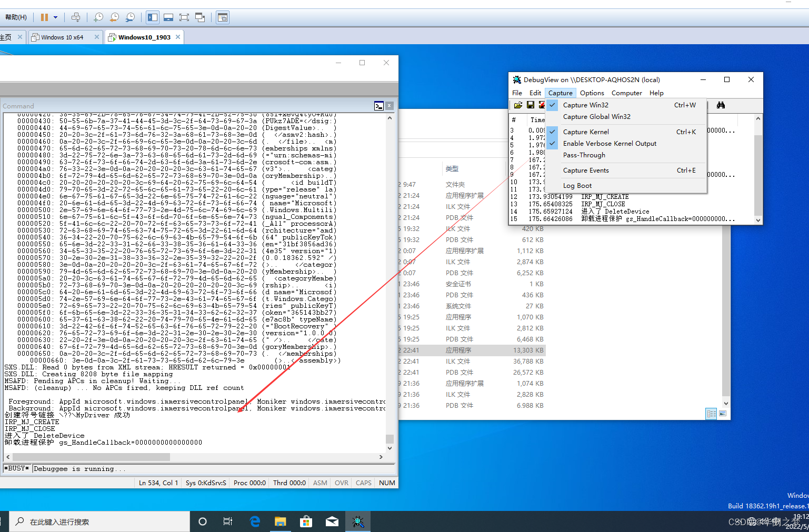Enable Pass-Through option
This screenshot has width=809, height=532.
tap(626, 155)
